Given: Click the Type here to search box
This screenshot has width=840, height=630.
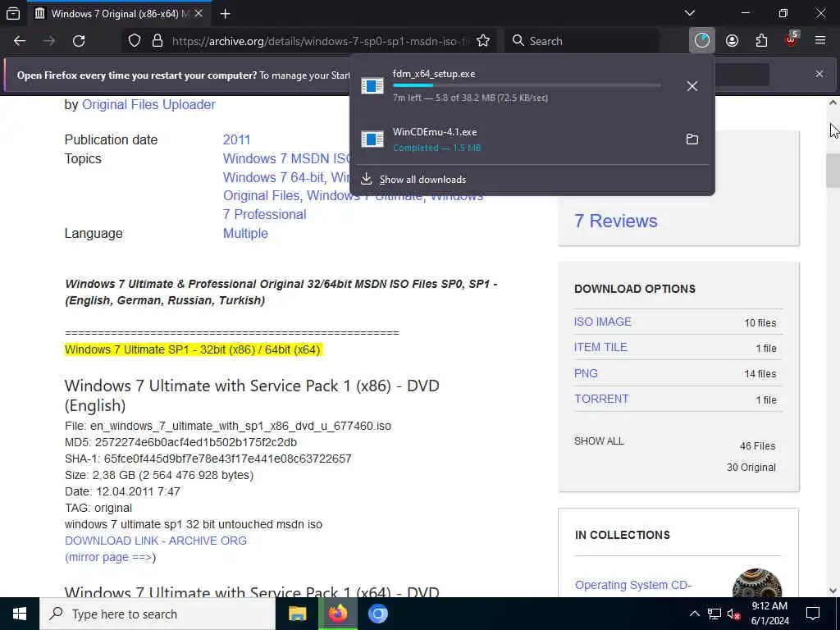Looking at the screenshot, I should (157, 614).
